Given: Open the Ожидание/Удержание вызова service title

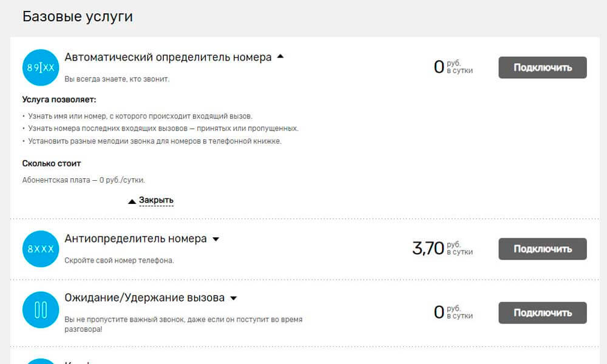Looking at the screenshot, I should click(x=144, y=298).
